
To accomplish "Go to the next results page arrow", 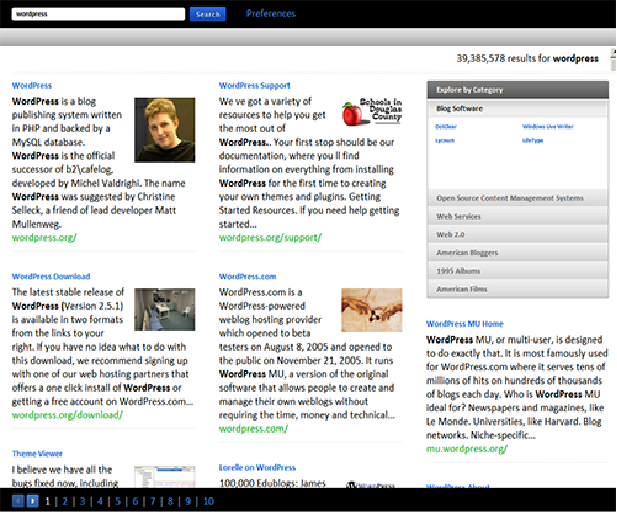I will (32, 501).
